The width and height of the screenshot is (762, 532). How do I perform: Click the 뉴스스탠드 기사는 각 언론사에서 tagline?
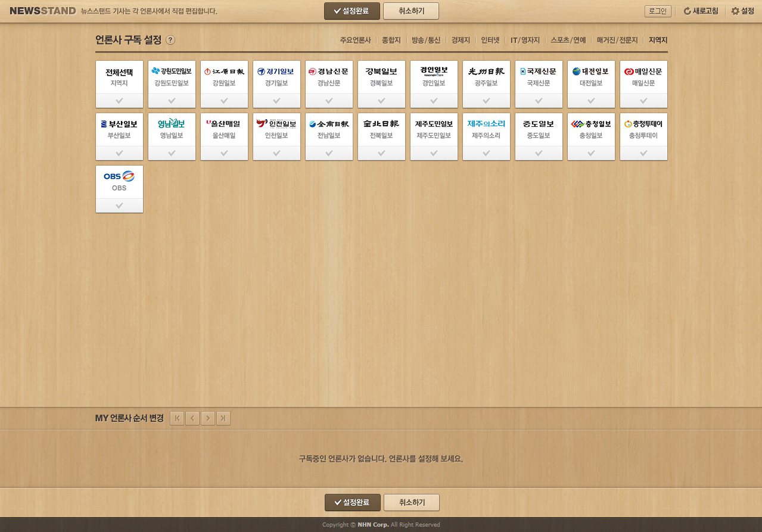point(149,11)
